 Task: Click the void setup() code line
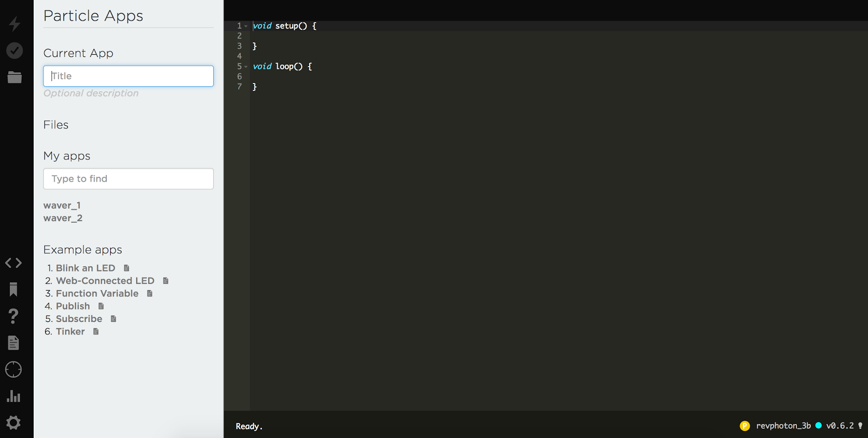coord(284,26)
